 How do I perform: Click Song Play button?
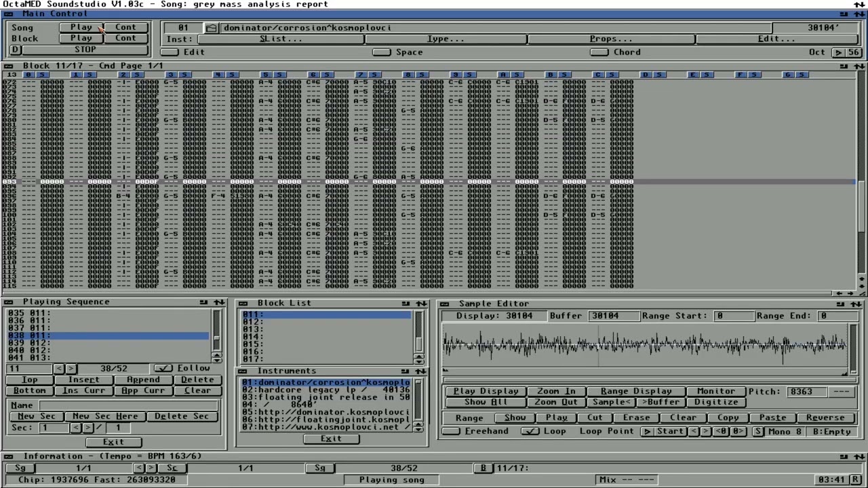click(x=81, y=28)
